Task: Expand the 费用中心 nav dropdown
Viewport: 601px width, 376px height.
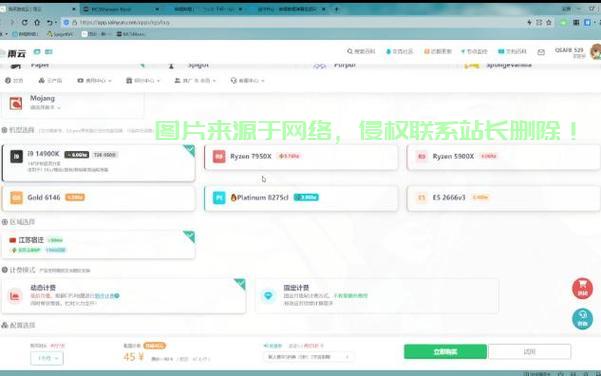Action: coord(94,80)
